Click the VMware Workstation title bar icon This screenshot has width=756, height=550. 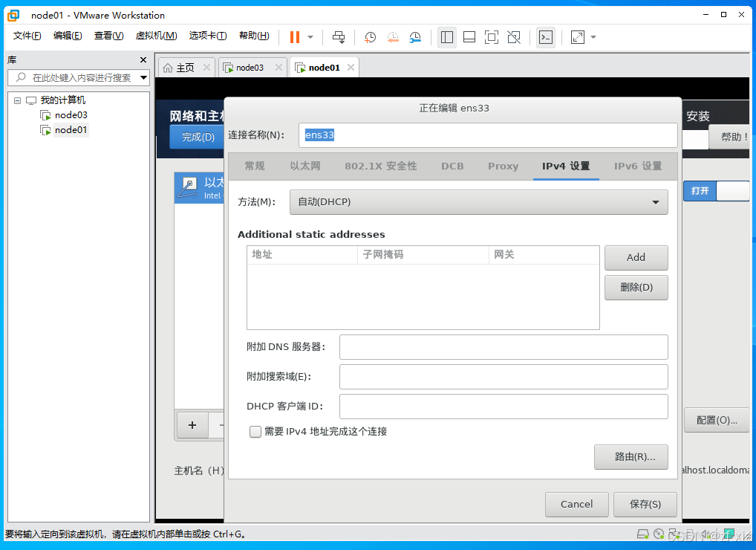click(13, 16)
